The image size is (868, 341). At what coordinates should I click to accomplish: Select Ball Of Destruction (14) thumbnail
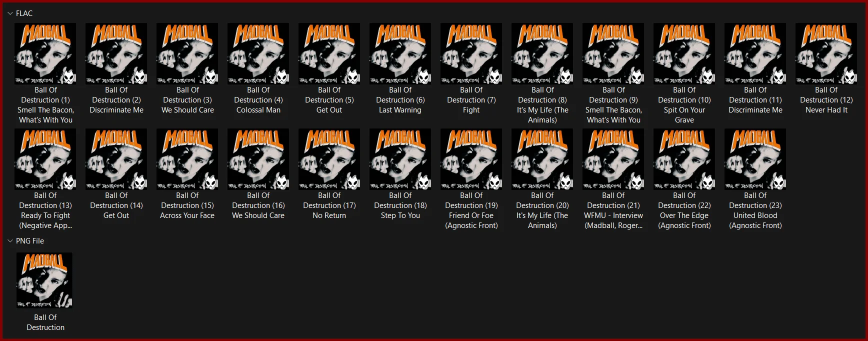click(x=116, y=159)
